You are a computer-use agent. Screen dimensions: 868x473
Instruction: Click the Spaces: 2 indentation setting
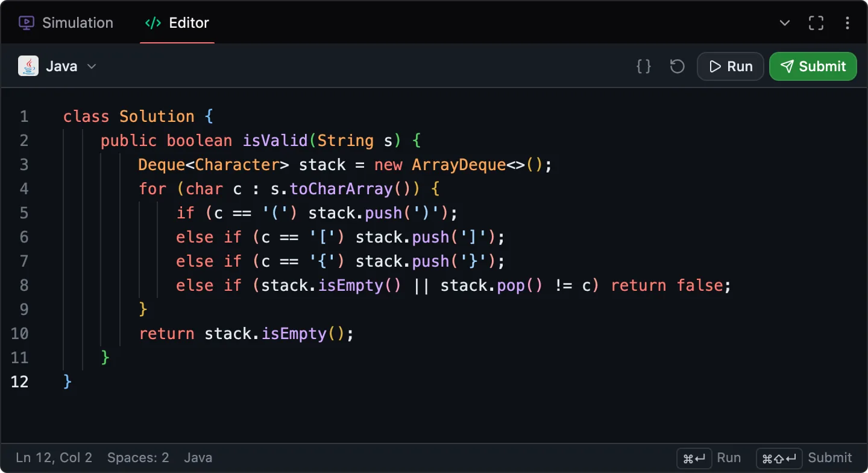point(138,457)
